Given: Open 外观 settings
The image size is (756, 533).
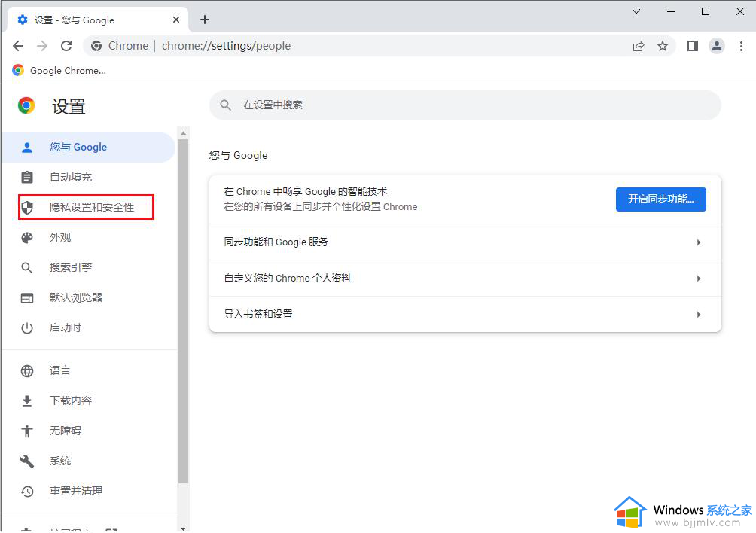Looking at the screenshot, I should (x=89, y=238).
